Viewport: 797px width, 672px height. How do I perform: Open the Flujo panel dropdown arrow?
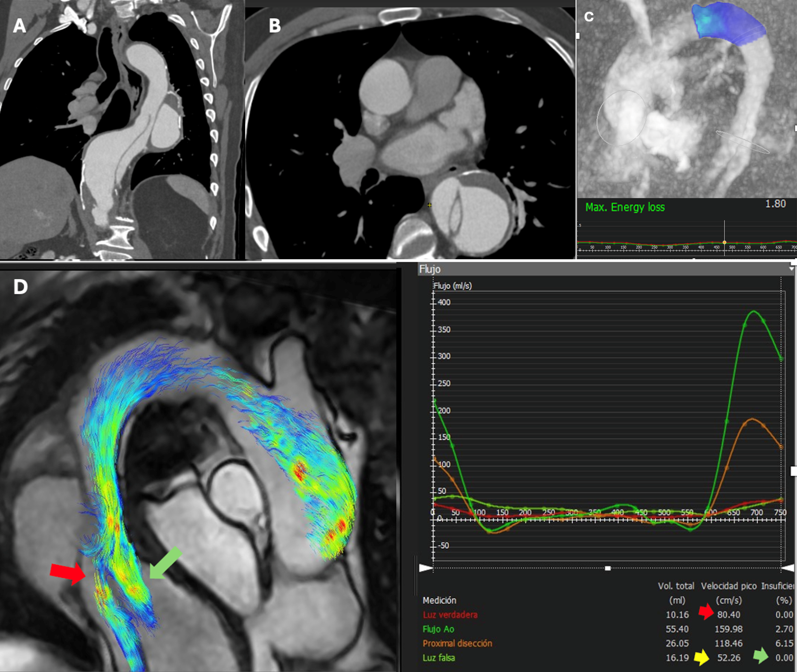point(791,269)
